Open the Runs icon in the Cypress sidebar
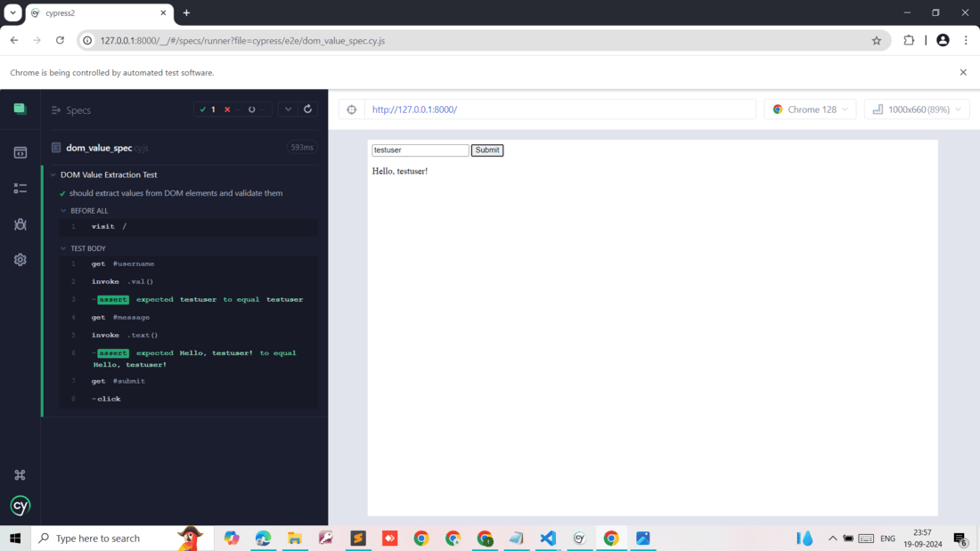This screenshot has height=551, width=980. [x=20, y=188]
